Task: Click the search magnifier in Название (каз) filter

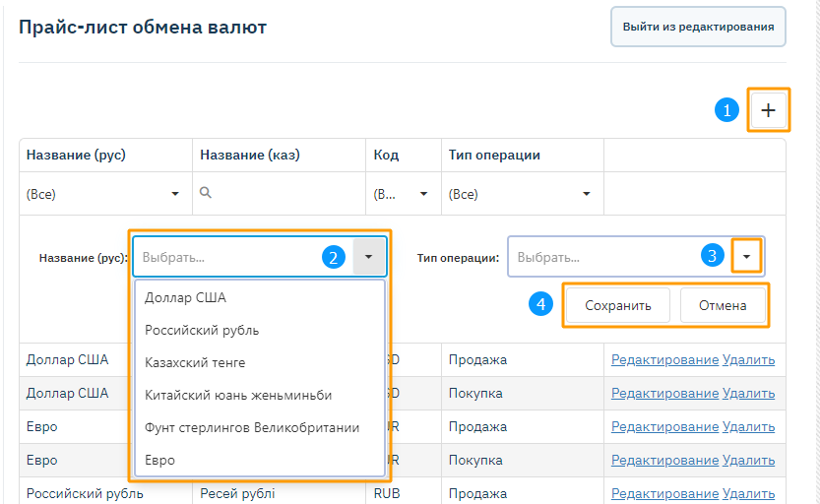Action: pos(206,192)
